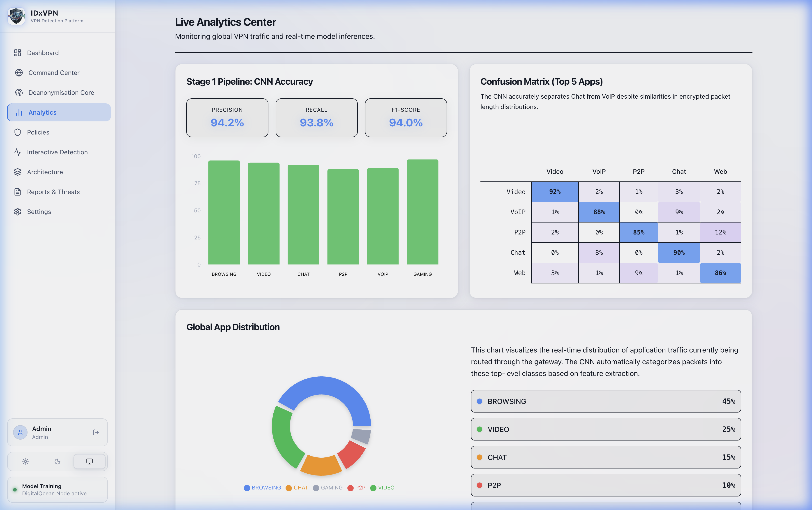Select system theme monitor toggle
812x510 pixels.
click(89, 461)
